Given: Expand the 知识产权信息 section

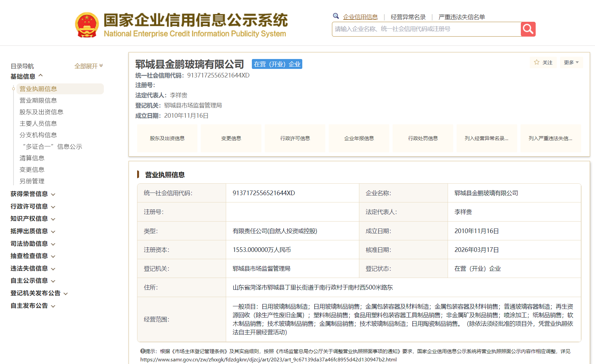Looking at the screenshot, I should (33, 219).
